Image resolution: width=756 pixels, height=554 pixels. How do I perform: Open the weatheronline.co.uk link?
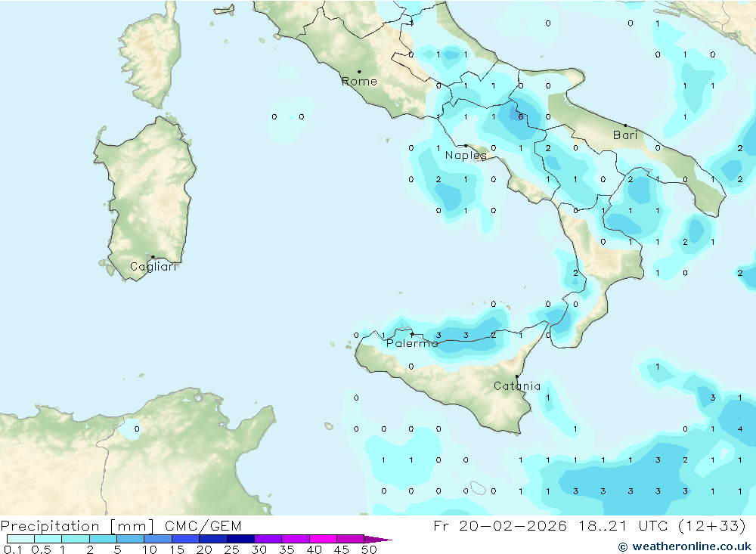click(685, 546)
